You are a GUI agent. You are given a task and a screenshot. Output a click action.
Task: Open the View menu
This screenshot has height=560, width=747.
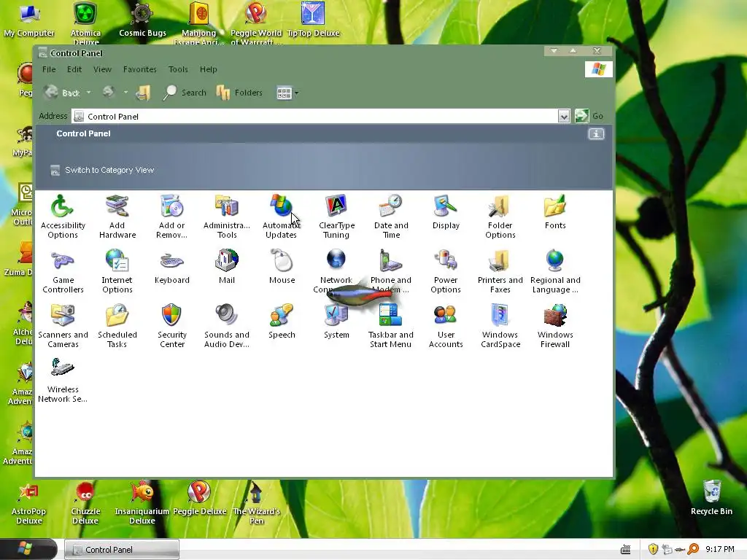coord(102,69)
